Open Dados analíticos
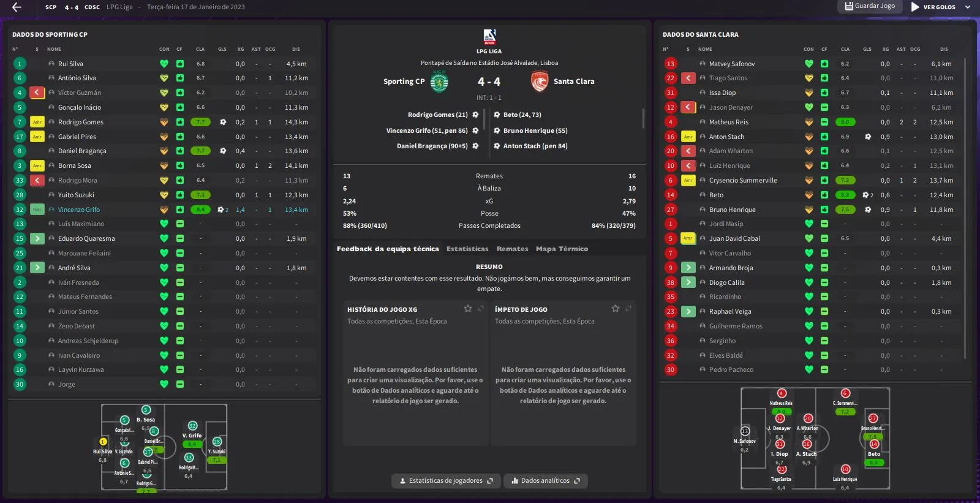Screen dimensions: 980x503 [x=546, y=481]
